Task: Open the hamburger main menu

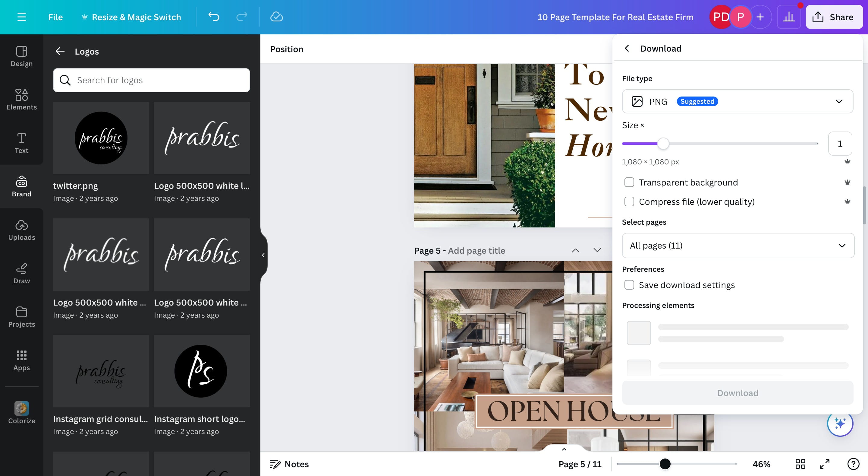Action: tap(22, 17)
